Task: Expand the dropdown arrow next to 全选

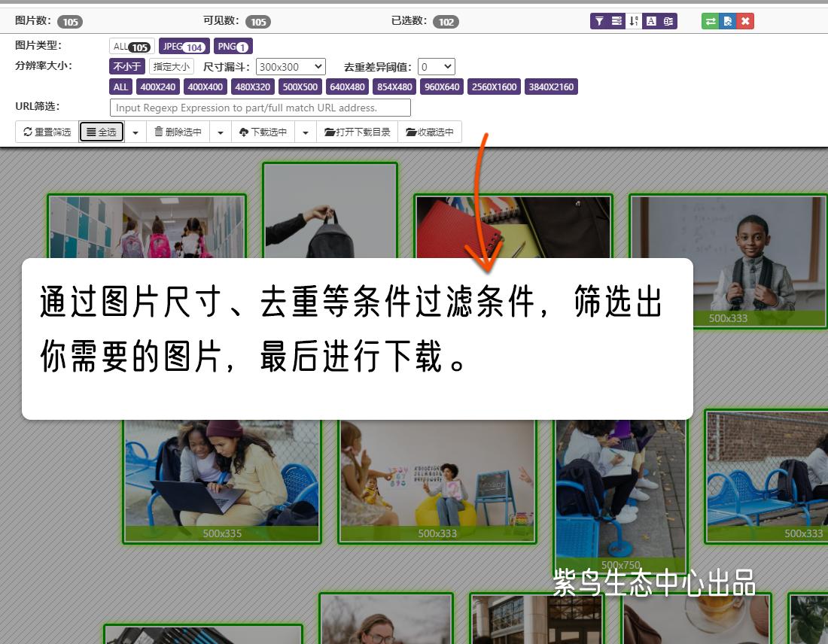Action: [134, 132]
